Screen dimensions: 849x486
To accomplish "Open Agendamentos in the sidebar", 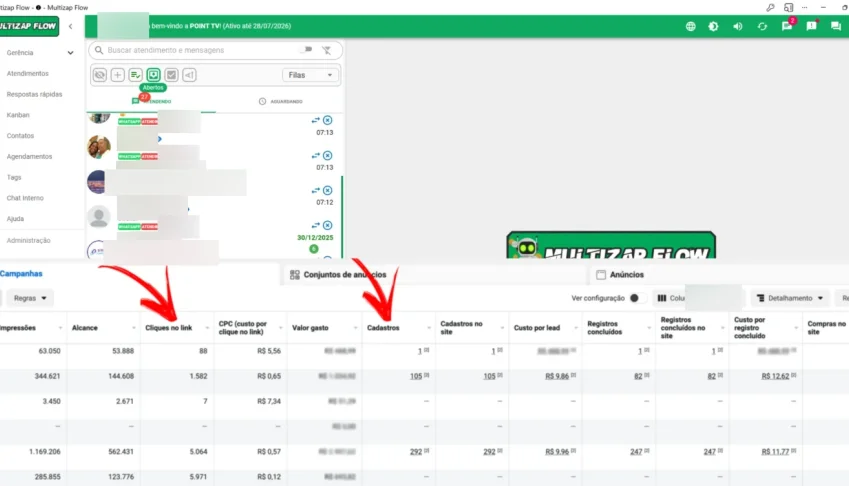I will pyautogui.click(x=30, y=156).
